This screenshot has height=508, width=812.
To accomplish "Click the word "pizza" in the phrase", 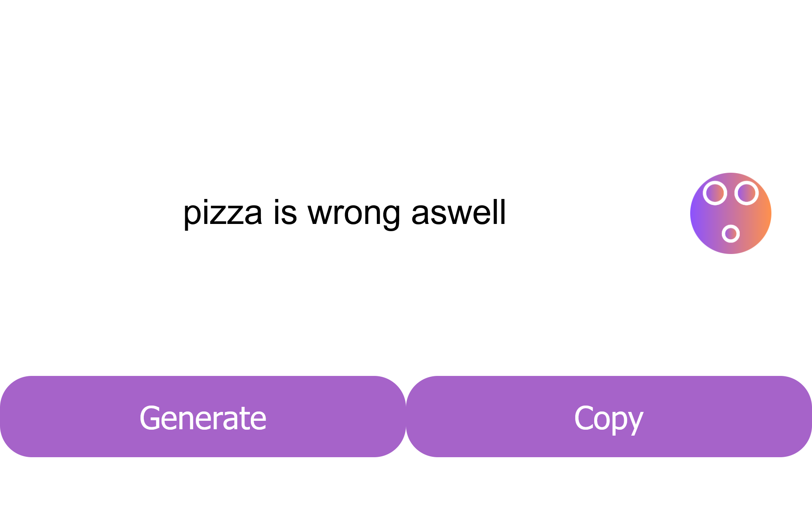I will (x=222, y=213).
